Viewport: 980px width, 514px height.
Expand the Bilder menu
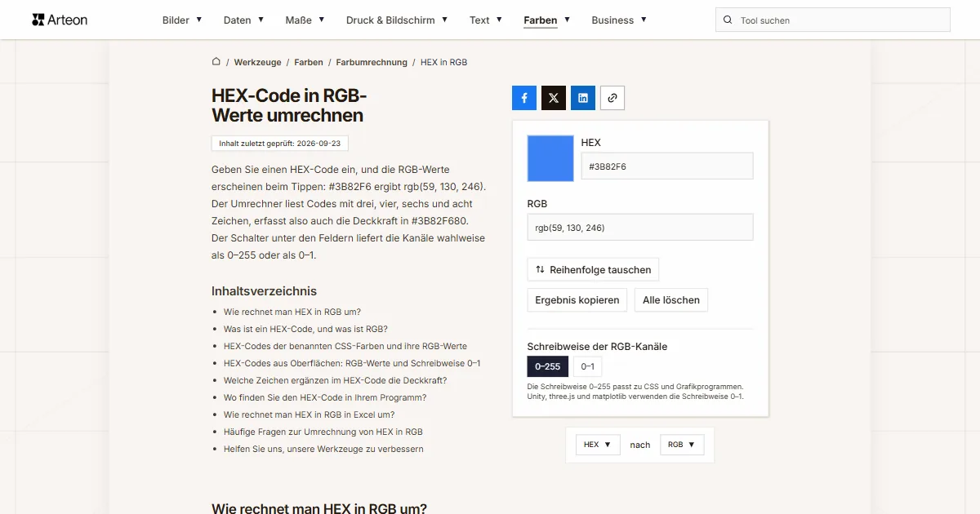pos(182,20)
